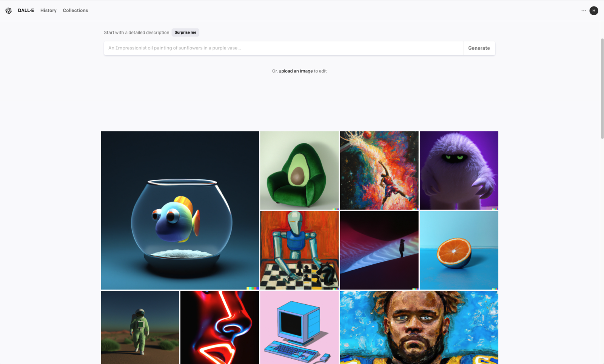Click the Surprise me button
The width and height of the screenshot is (604, 364).
point(185,32)
